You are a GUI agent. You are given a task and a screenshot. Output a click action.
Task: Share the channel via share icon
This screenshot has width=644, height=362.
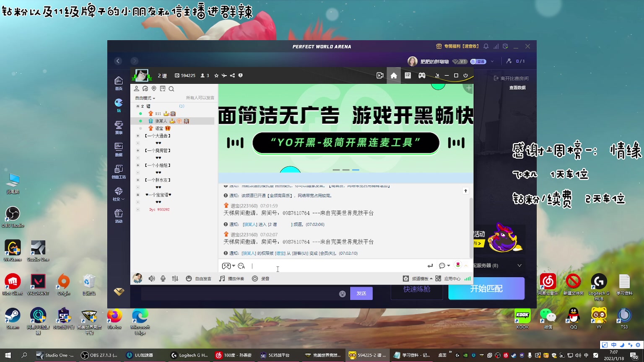coord(232,76)
